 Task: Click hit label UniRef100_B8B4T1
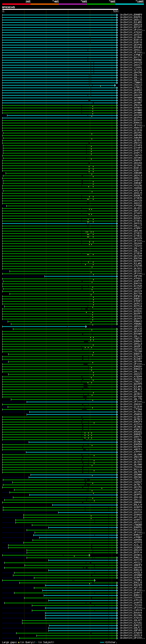(x=131, y=354)
